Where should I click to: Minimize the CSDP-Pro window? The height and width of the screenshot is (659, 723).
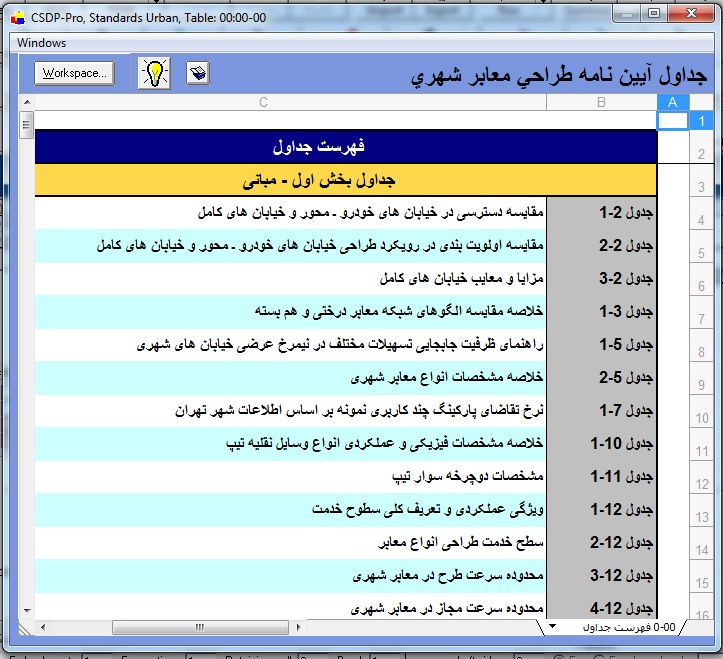coord(627,13)
